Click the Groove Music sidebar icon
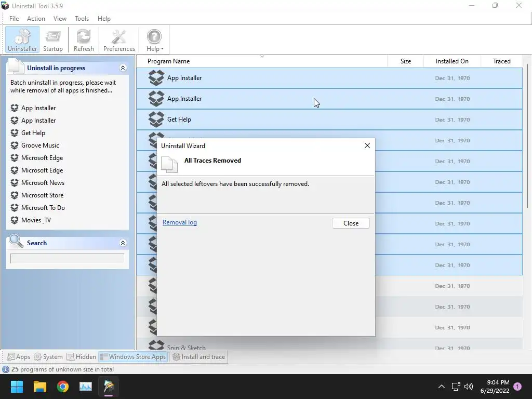The height and width of the screenshot is (399, 532). [x=14, y=145]
